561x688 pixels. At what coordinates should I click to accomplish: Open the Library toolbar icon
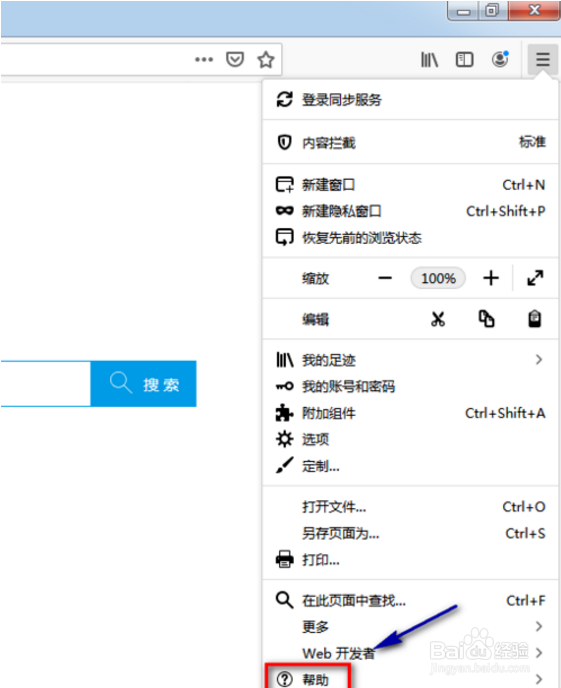pyautogui.click(x=429, y=59)
